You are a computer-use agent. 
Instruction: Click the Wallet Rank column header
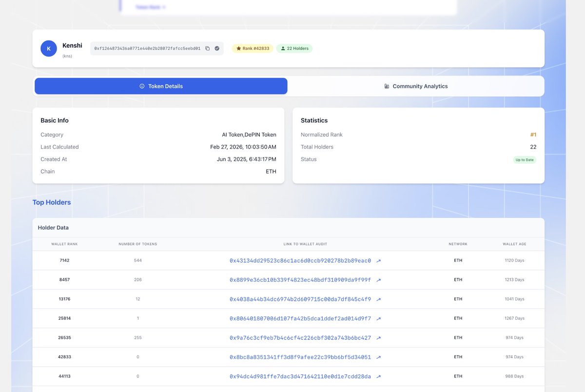pos(64,244)
